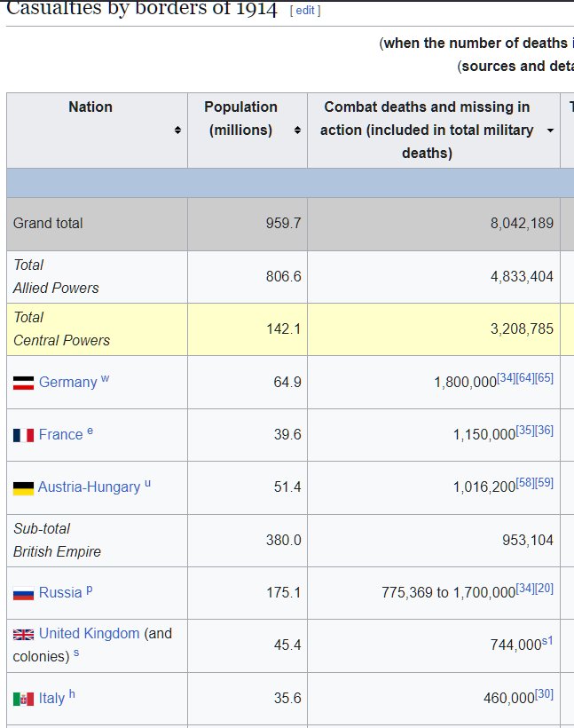Open the Italy link
Viewport: 574px width, 728px height.
point(51,699)
